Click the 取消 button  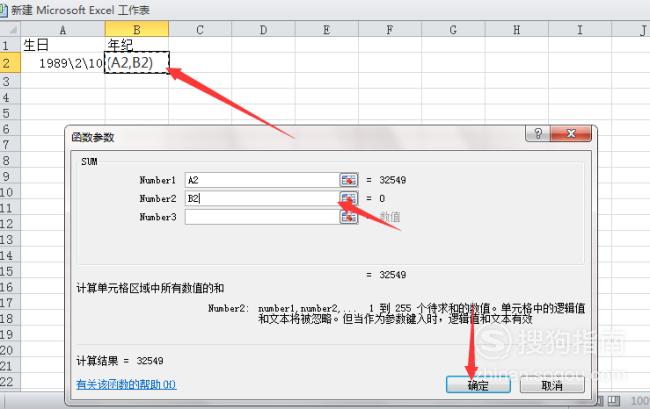[552, 385]
